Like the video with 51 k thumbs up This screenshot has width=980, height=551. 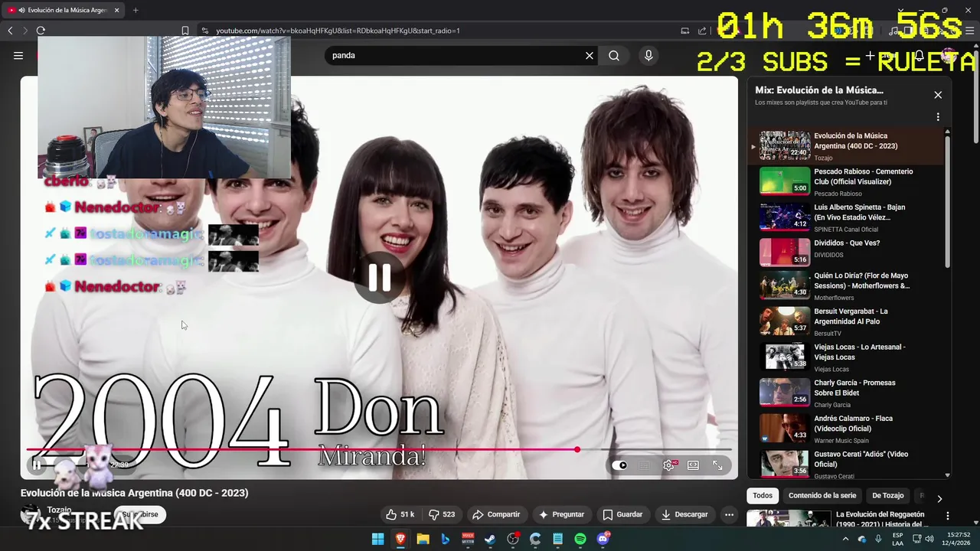tap(400, 514)
